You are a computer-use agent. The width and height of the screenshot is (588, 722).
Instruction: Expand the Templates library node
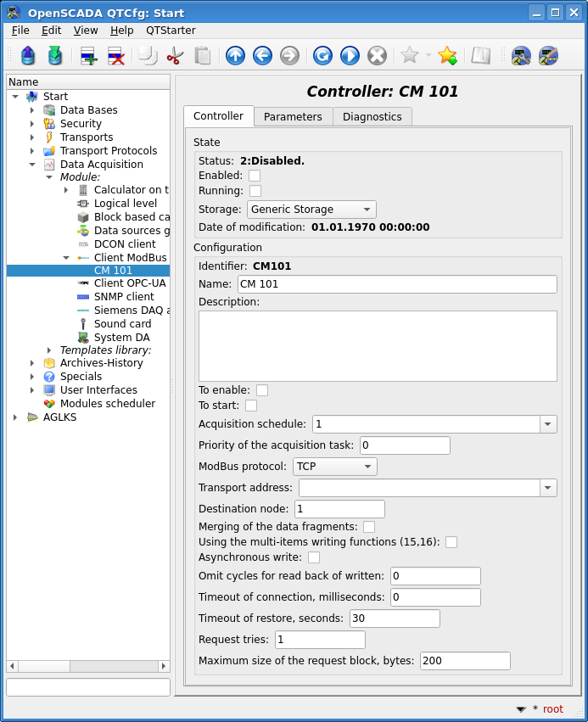(x=49, y=350)
